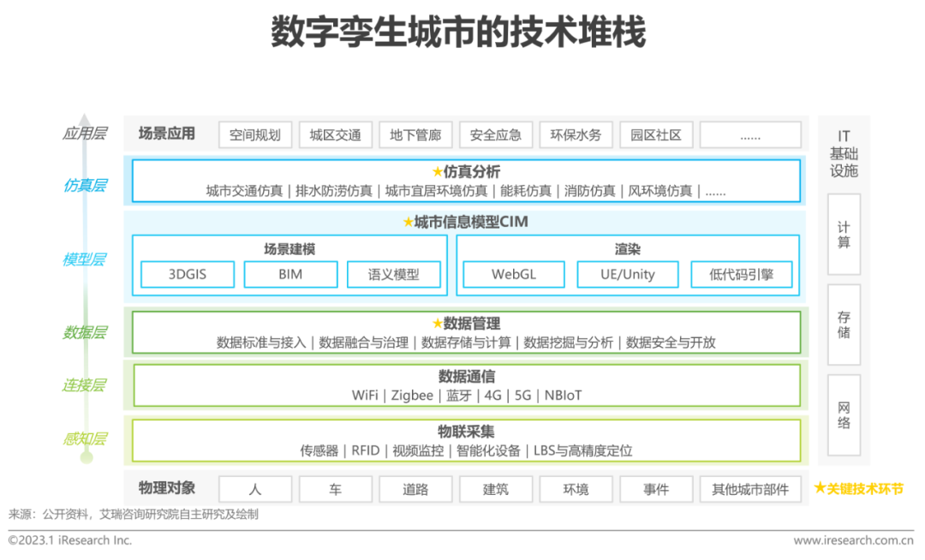Click the star icon beside 城市信息模型CIM
This screenshot has height=560, width=925.
coord(408,223)
